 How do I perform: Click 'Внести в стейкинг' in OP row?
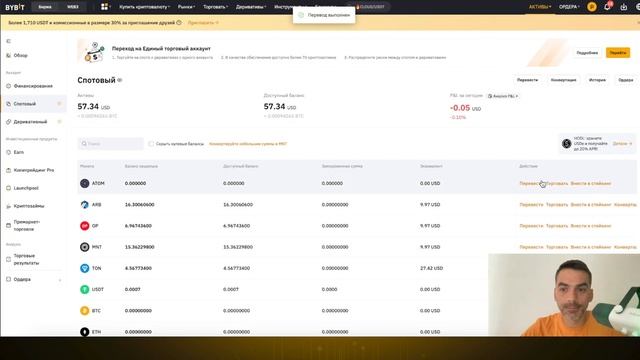pyautogui.click(x=591, y=226)
